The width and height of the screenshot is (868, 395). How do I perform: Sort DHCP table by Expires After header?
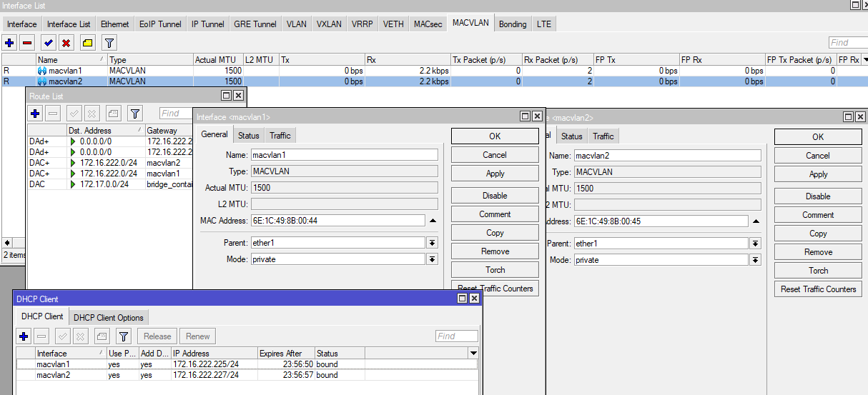pyautogui.click(x=287, y=354)
